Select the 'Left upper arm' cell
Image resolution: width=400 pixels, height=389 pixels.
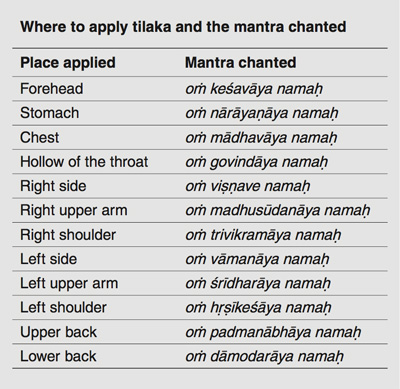click(x=69, y=284)
